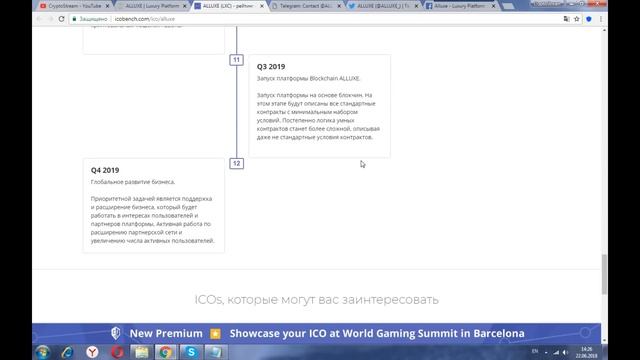Click milestone marker 12 on the roadmap
The image size is (640, 360).
[236, 164]
